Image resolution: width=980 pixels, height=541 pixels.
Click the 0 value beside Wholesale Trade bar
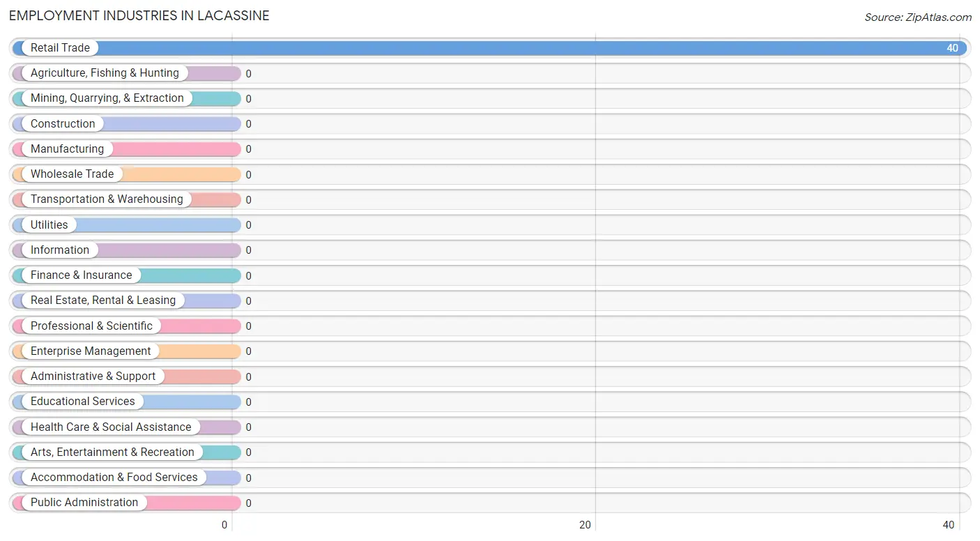coord(248,175)
